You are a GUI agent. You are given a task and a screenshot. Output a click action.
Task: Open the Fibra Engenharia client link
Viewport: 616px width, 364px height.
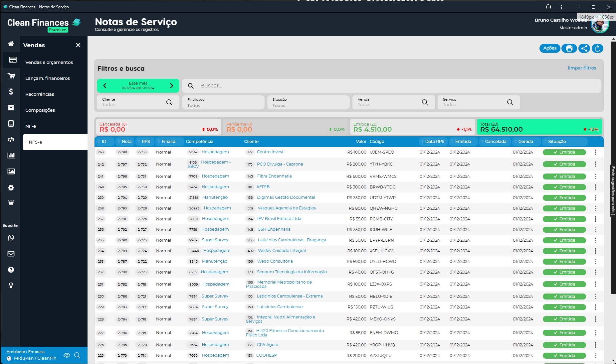(x=274, y=176)
